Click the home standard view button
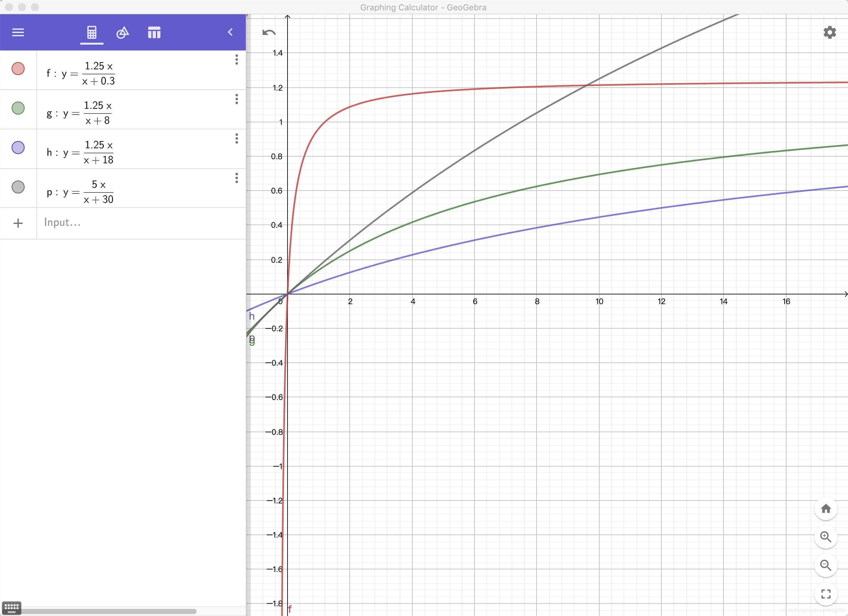Viewport: 848px width, 616px height. click(x=826, y=509)
